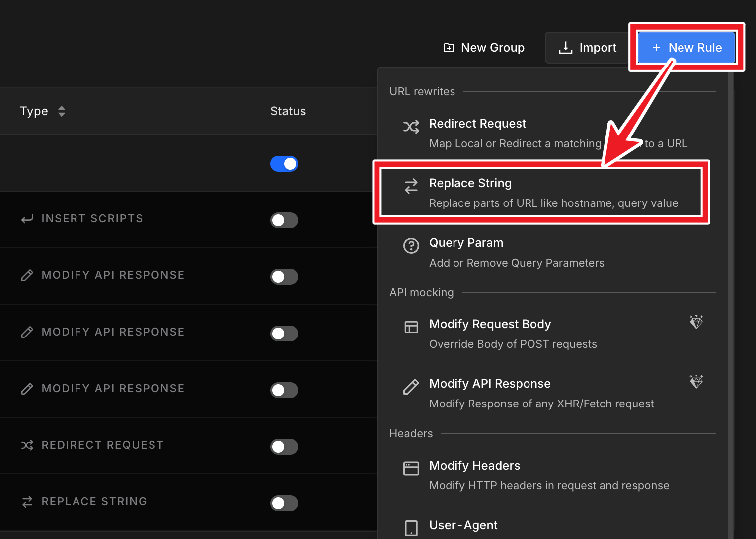Click the User-Agent device icon
This screenshot has height=539, width=756.
tap(411, 528)
